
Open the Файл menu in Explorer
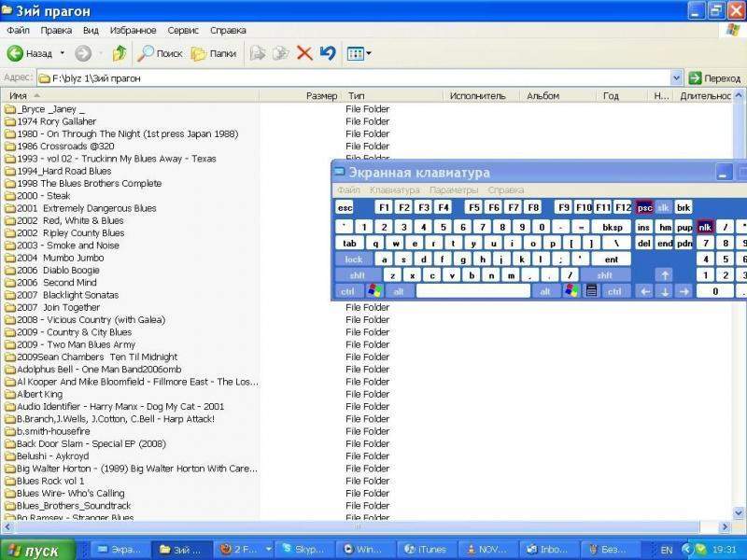pyautogui.click(x=18, y=31)
